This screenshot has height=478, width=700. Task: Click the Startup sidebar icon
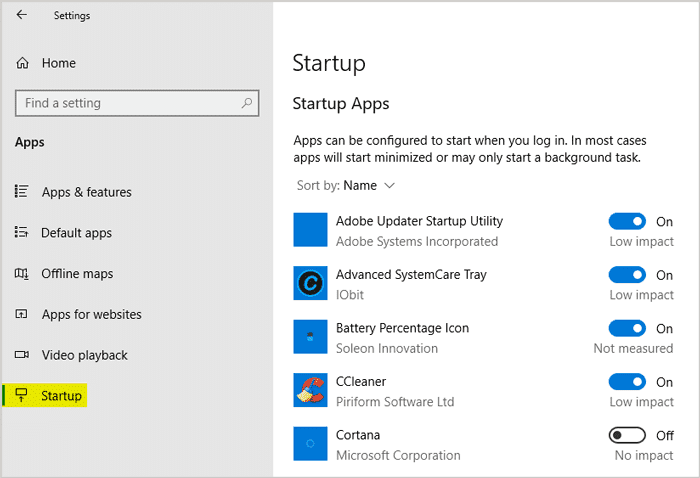point(21,395)
